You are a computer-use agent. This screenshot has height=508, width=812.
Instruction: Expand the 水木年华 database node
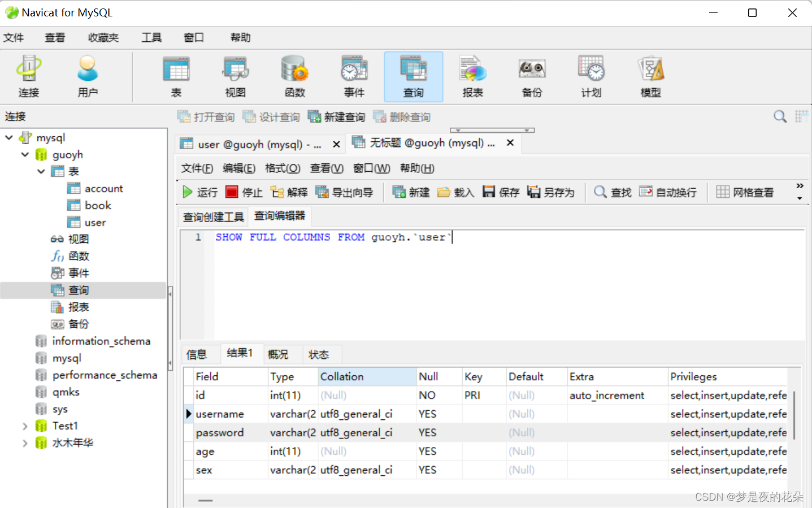(25, 443)
